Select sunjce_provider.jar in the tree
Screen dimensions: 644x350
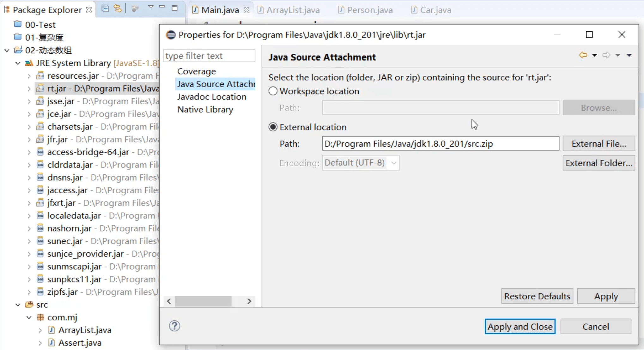85,254
